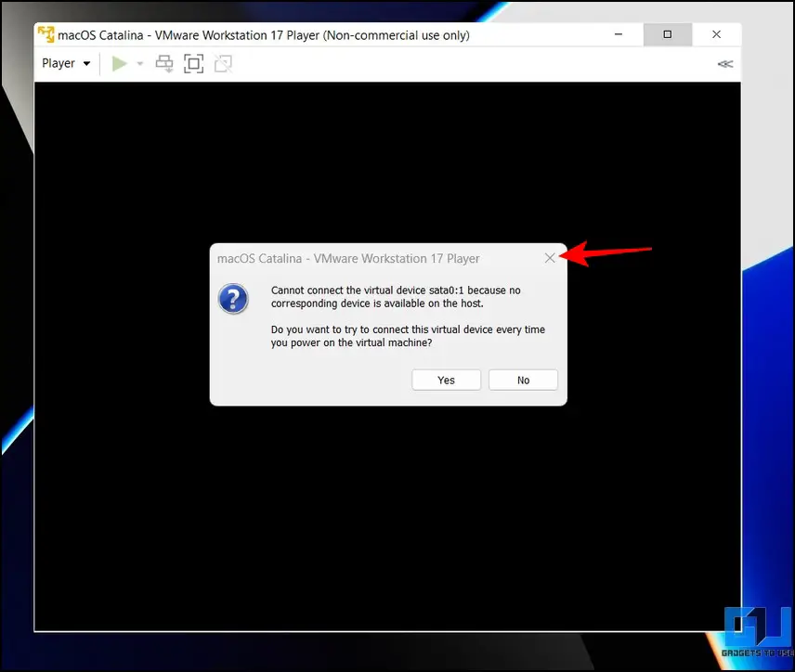This screenshot has width=795, height=672.
Task: Click the double-chevron icon at toolbar right
Action: tap(725, 64)
